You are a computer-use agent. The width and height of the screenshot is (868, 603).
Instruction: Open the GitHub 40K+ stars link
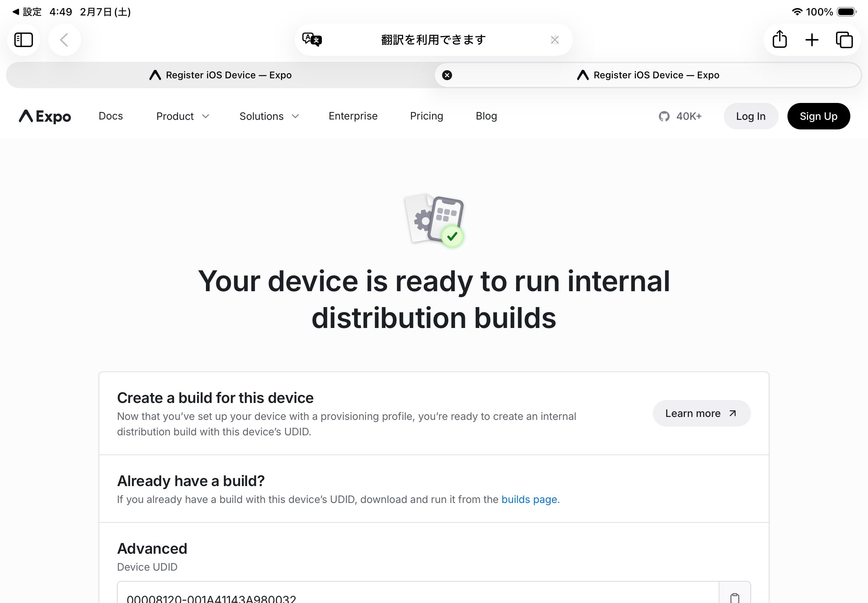coord(680,116)
